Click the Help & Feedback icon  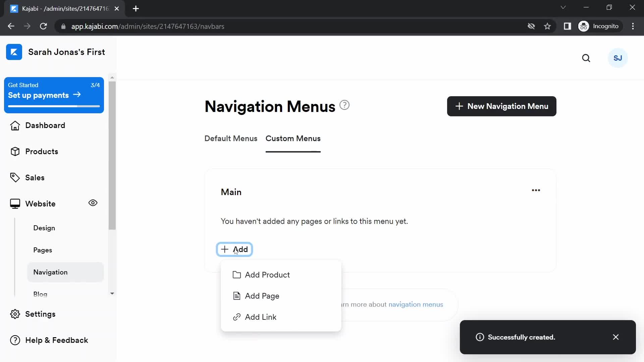[x=14, y=340]
